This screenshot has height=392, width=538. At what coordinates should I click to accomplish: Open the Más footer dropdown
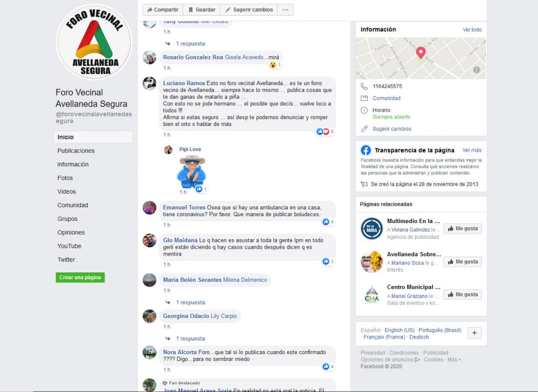[454, 359]
